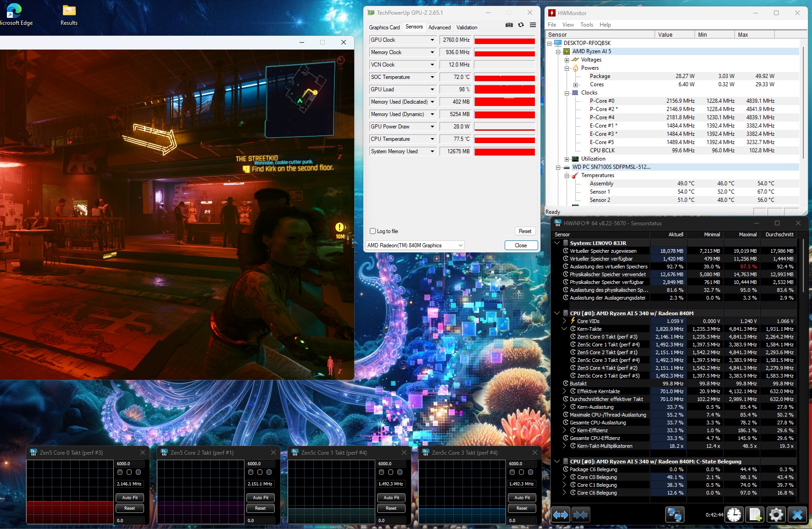Click the GPU-Z refresh icon
The width and height of the screenshot is (812, 529).
coord(521,25)
